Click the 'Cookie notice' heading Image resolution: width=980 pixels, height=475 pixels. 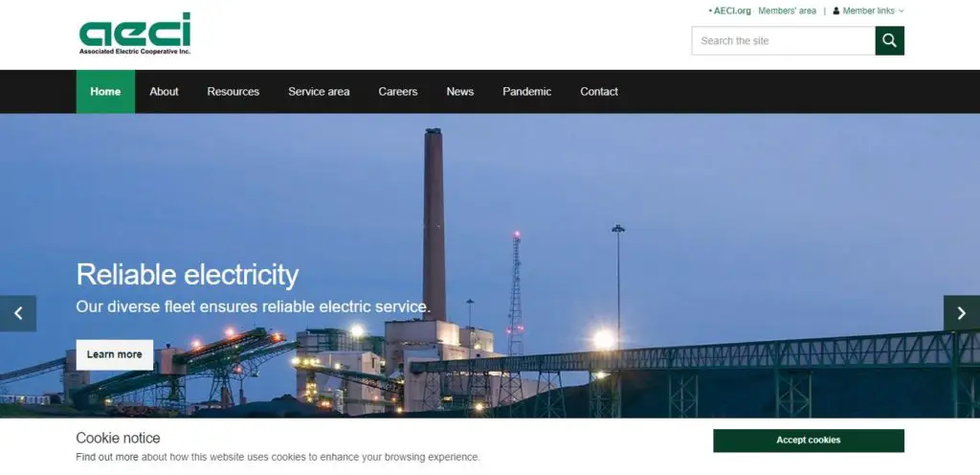(x=118, y=438)
